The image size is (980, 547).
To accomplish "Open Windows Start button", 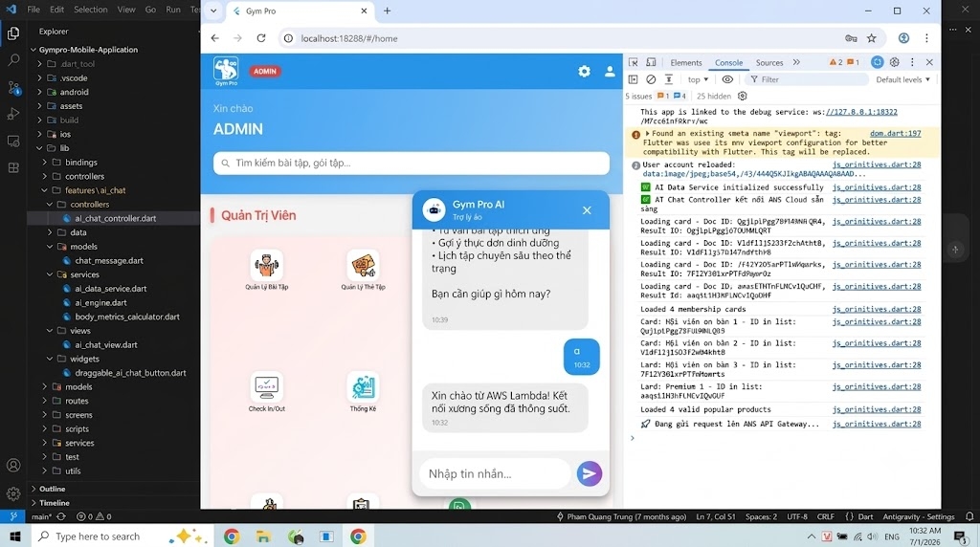I will 15,536.
